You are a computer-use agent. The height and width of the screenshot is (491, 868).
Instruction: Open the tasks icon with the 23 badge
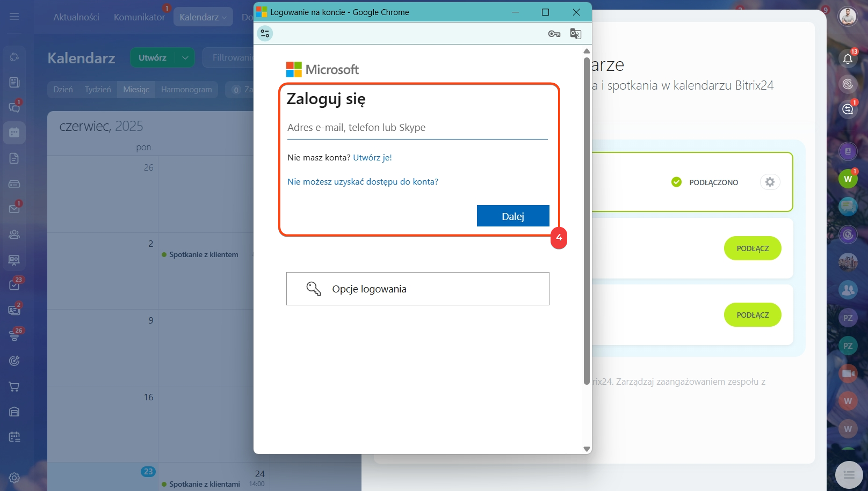(15, 285)
